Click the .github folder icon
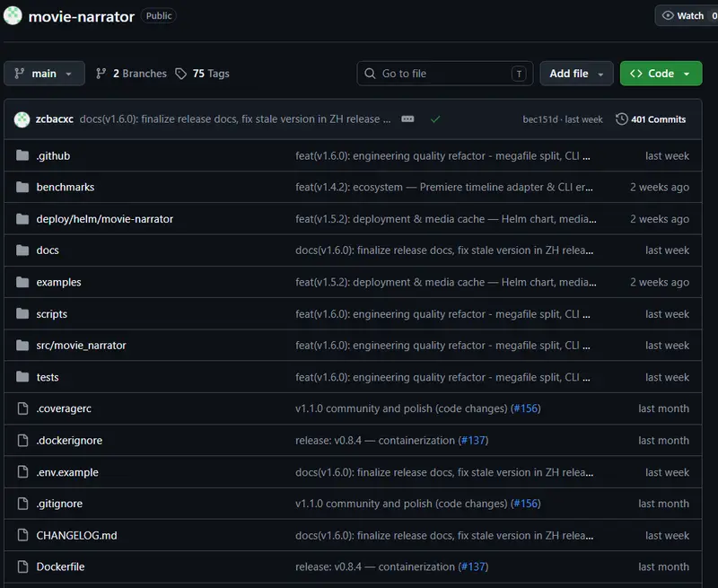 (x=22, y=155)
